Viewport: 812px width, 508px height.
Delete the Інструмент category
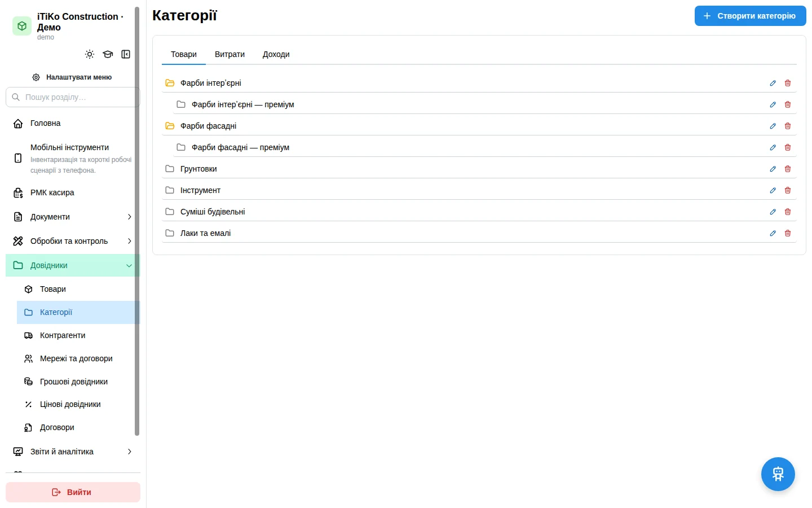pyautogui.click(x=788, y=190)
